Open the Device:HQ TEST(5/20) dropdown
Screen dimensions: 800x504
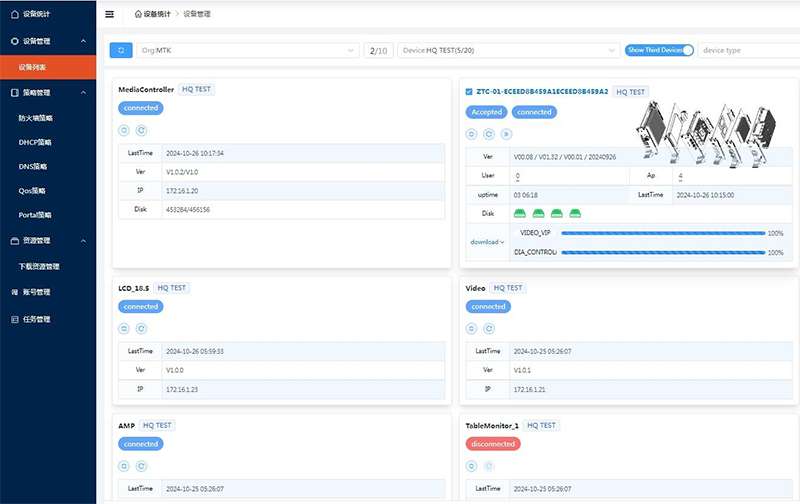click(509, 50)
